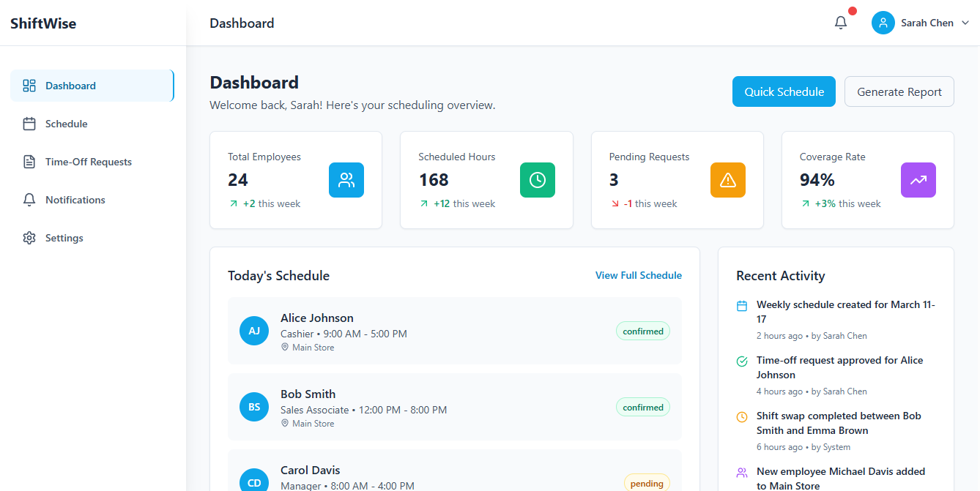This screenshot has width=980, height=491.
Task: Click the AJ avatar for Alice Johnson
Action: coord(254,331)
